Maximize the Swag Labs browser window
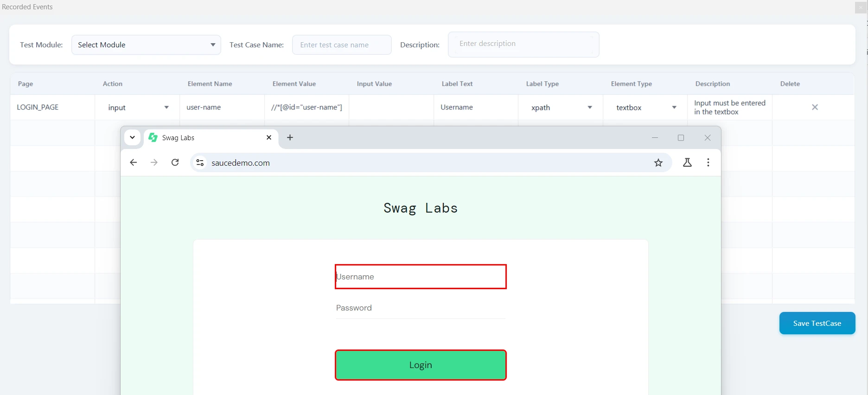The image size is (868, 395). click(x=681, y=137)
